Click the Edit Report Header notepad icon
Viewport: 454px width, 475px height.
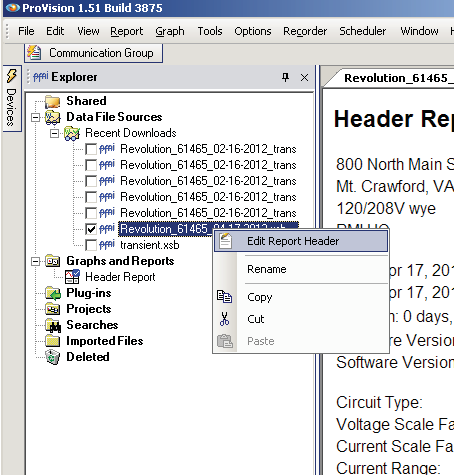(x=225, y=241)
